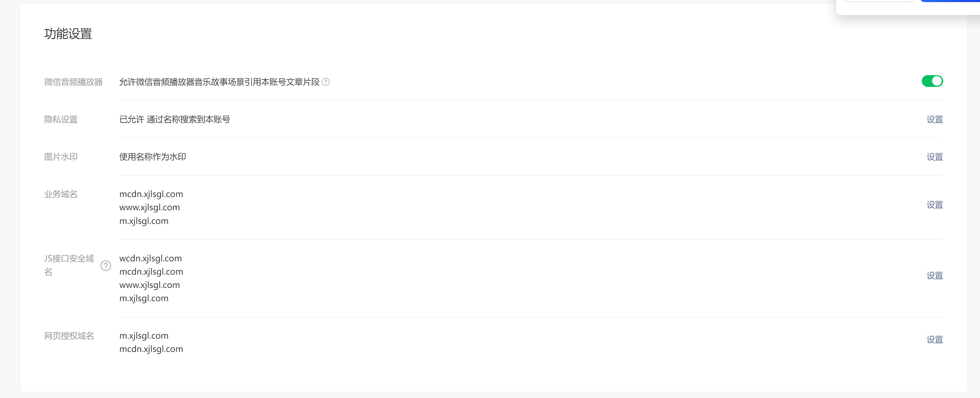
Task: Click the 网页授权域名 row label
Action: click(69, 336)
